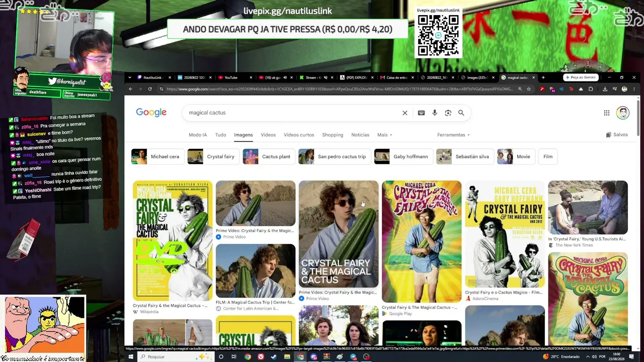644x362 pixels.
Task: Go back to the previous page
Action: [130, 89]
